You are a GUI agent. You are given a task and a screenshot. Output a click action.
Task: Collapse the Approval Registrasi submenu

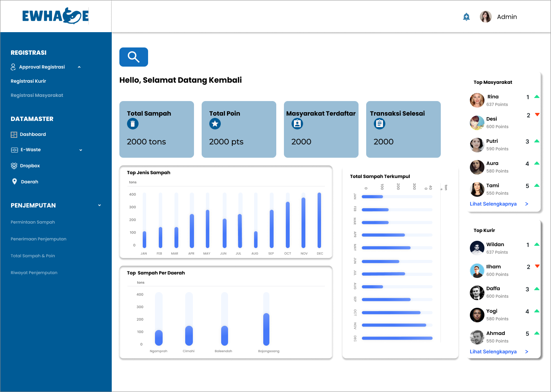pyautogui.click(x=79, y=67)
